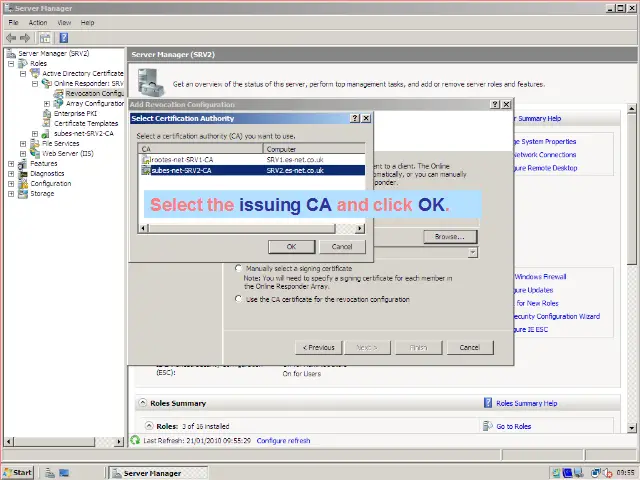640x480 pixels.
Task: Select Use the CA certificate radio option
Action: 238,299
